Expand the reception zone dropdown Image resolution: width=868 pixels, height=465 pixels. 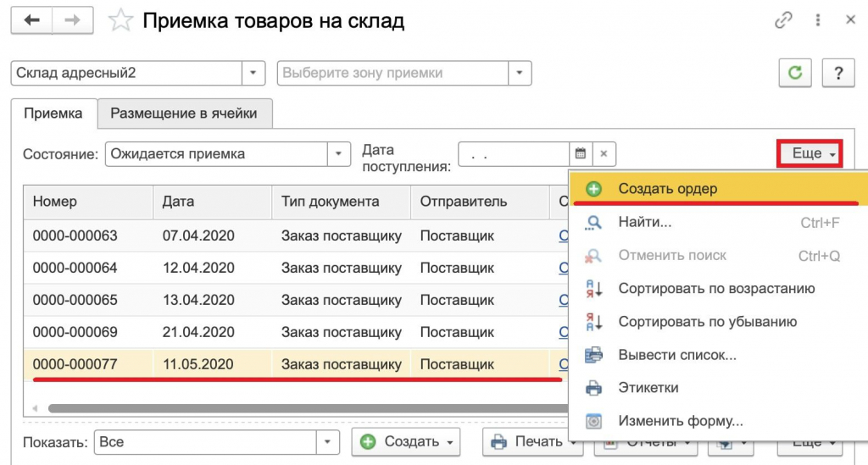coord(520,73)
